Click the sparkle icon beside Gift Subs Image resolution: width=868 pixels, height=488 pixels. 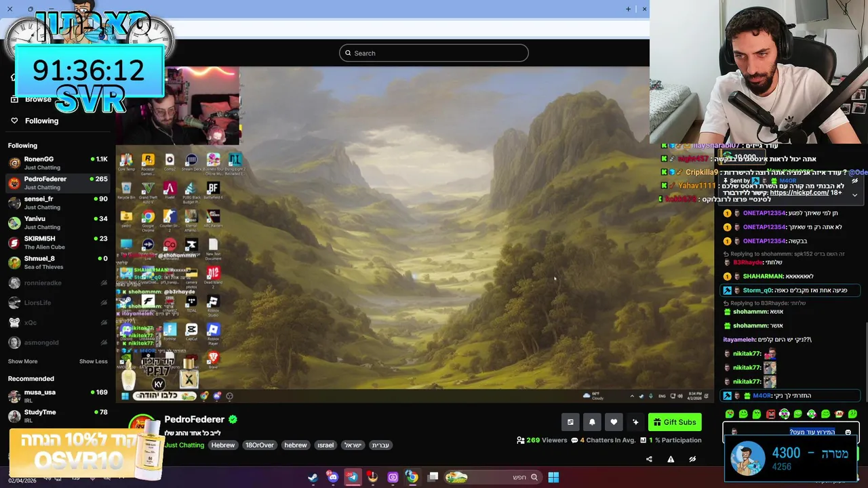pyautogui.click(x=635, y=422)
